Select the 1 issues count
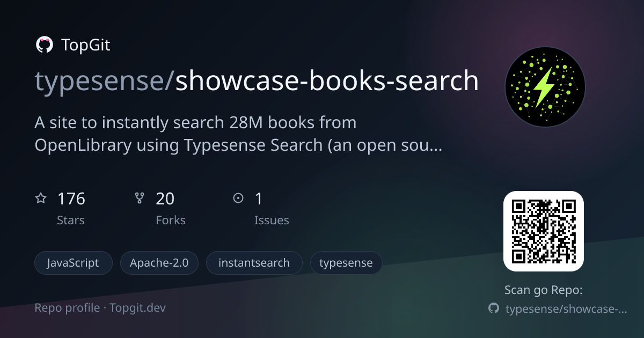The height and width of the screenshot is (338, 644). point(259,199)
